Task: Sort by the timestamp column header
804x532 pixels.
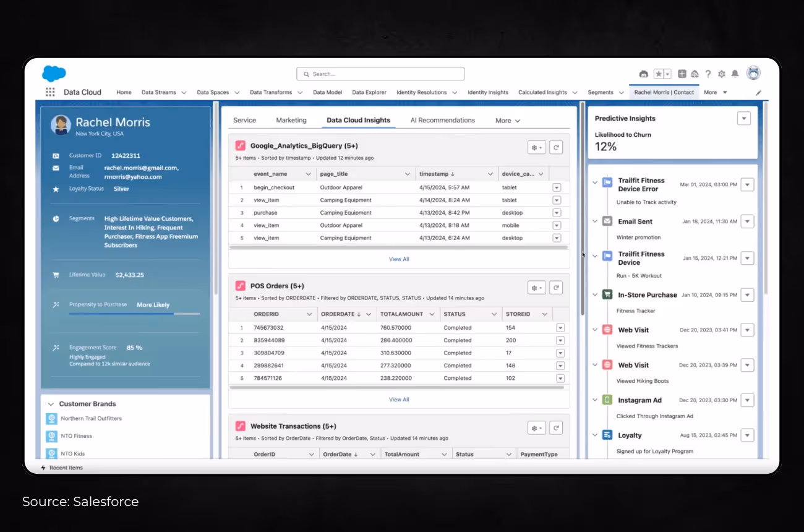Action: point(437,174)
